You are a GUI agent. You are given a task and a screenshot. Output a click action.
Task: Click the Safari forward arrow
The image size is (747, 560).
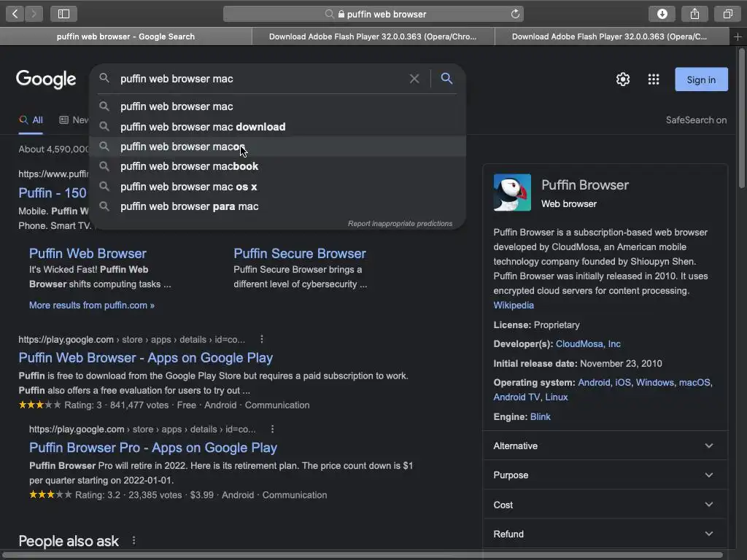[x=34, y=14]
